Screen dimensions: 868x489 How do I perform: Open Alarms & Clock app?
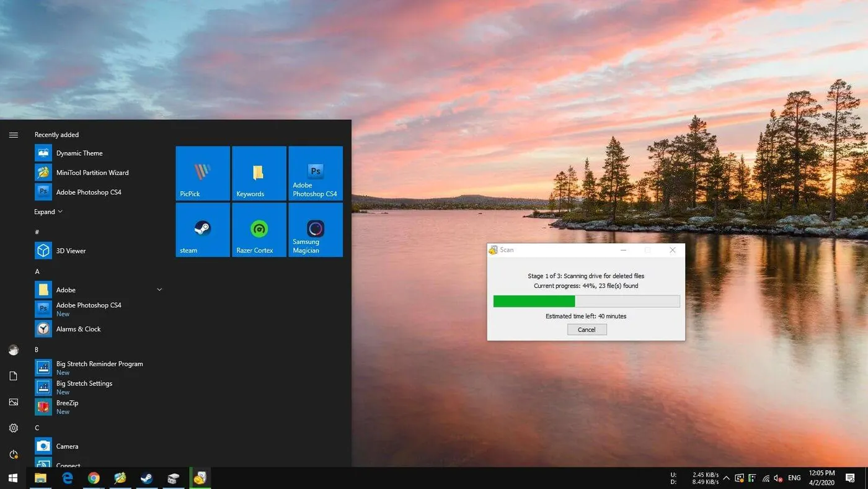pyautogui.click(x=99, y=329)
